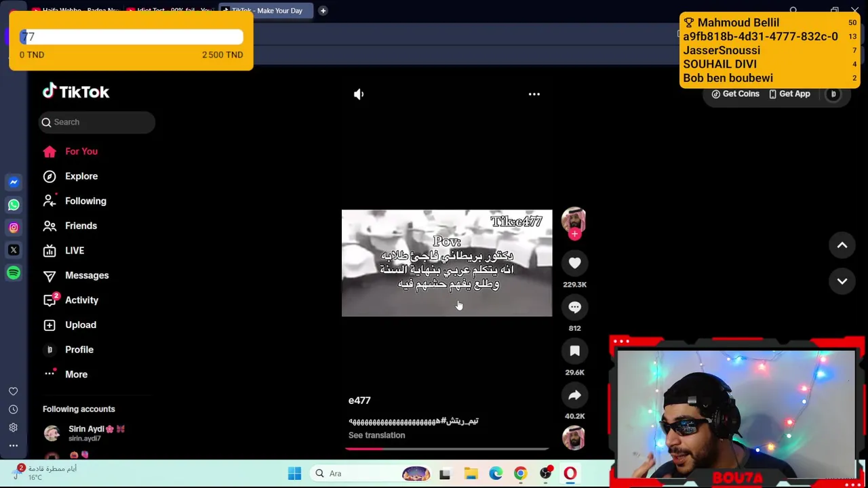Open Opera sidebar three-dots setup menu
The width and height of the screenshot is (868, 488).
click(x=13, y=445)
